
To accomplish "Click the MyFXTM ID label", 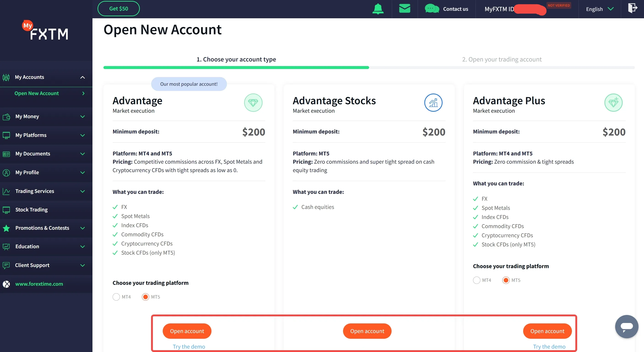I will 499,9.
